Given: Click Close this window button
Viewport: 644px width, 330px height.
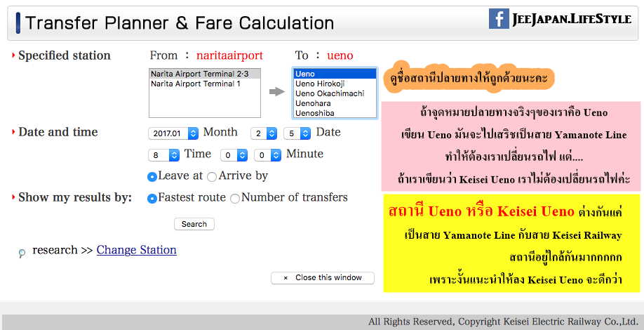Looking at the screenshot, I should pyautogui.click(x=323, y=278).
